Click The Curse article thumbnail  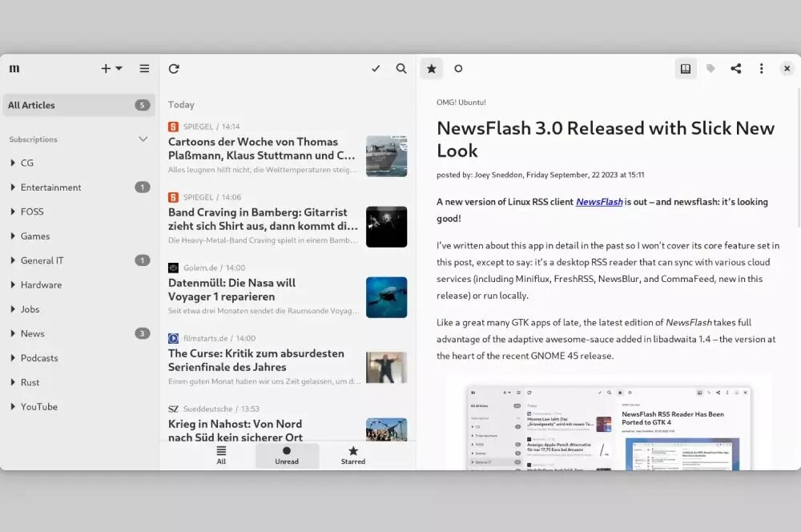pyautogui.click(x=387, y=368)
